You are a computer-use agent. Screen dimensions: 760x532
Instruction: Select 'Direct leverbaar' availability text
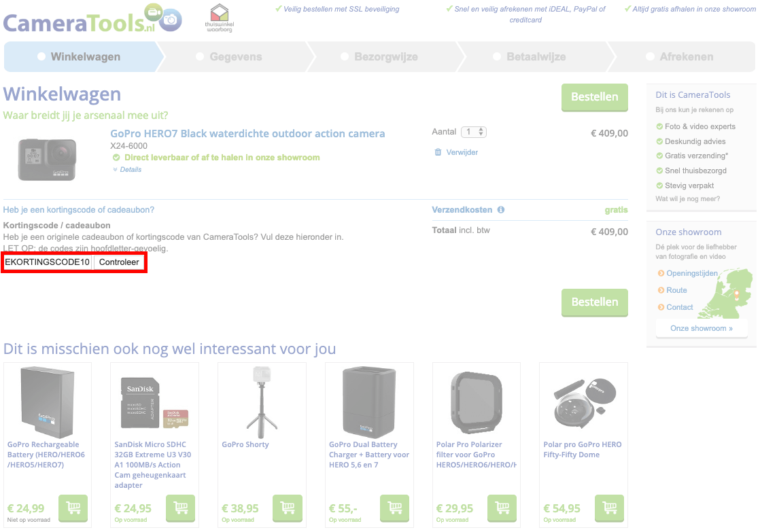pos(222,158)
